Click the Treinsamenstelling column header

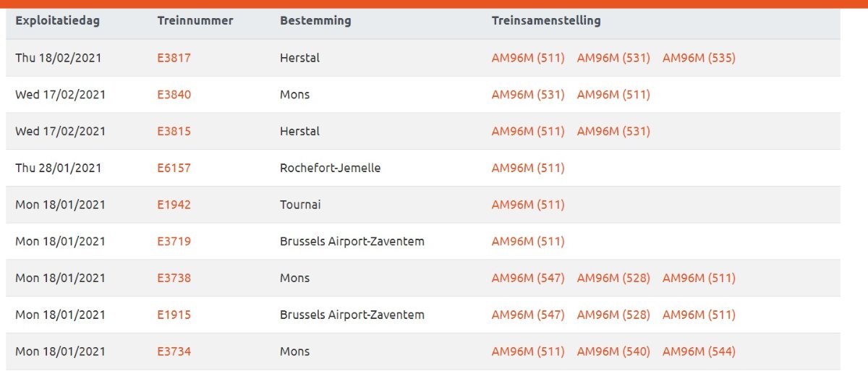[x=546, y=20]
